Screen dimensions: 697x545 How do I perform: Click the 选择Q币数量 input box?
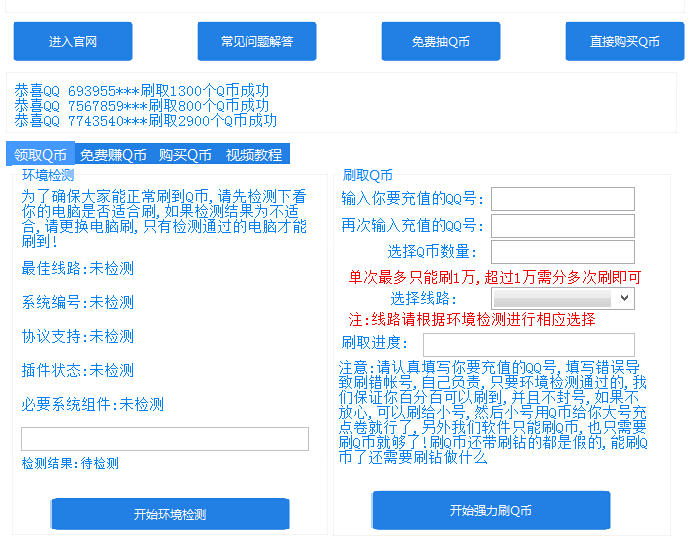coord(563,252)
